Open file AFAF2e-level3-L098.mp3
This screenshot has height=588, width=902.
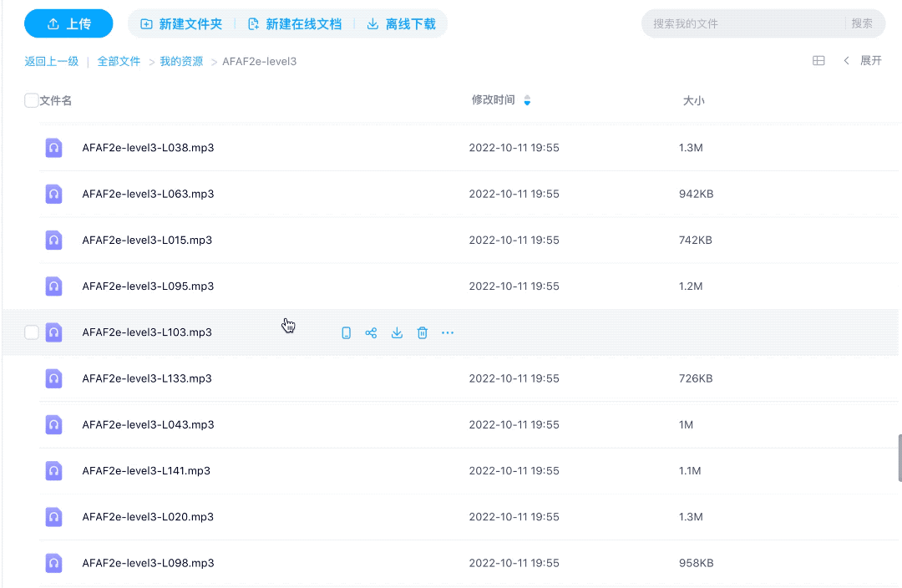coord(148,563)
